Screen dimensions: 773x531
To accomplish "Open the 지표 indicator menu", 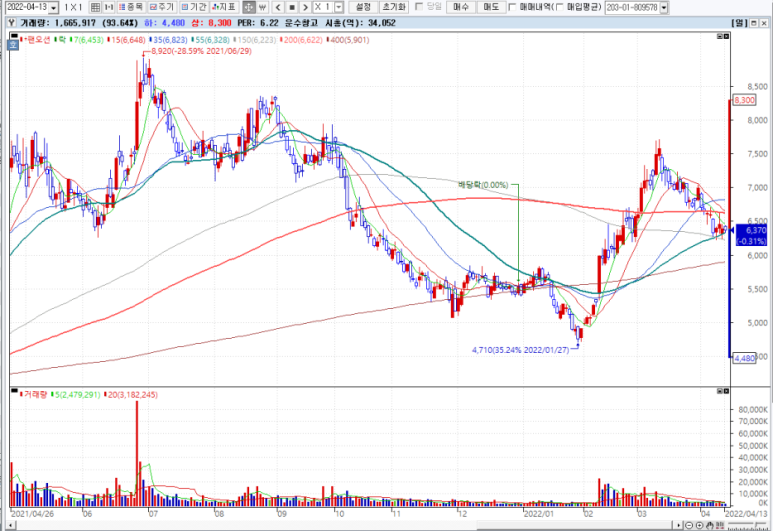I will pos(224,7).
